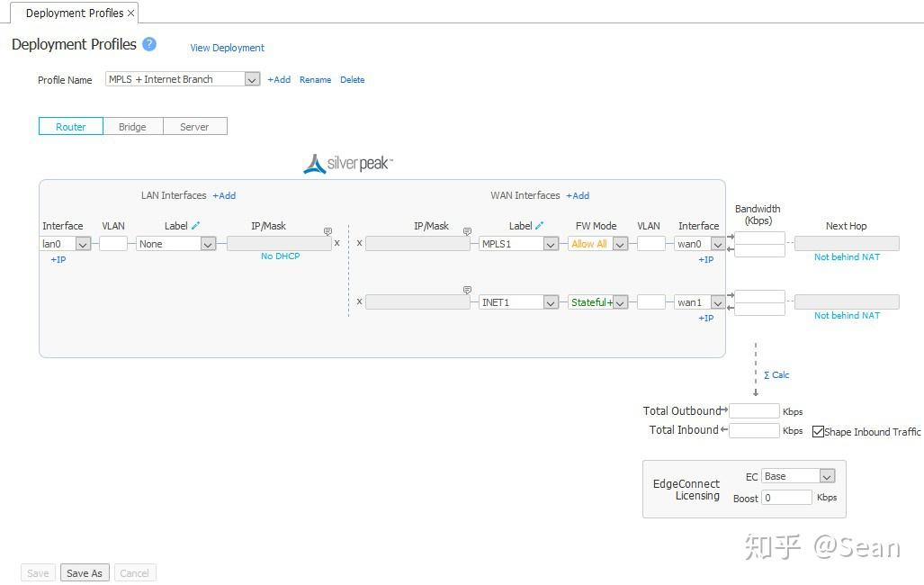Image resolution: width=924 pixels, height=585 pixels.
Task: Click the pencil icon beside LAN Label
Action: pyautogui.click(x=195, y=226)
